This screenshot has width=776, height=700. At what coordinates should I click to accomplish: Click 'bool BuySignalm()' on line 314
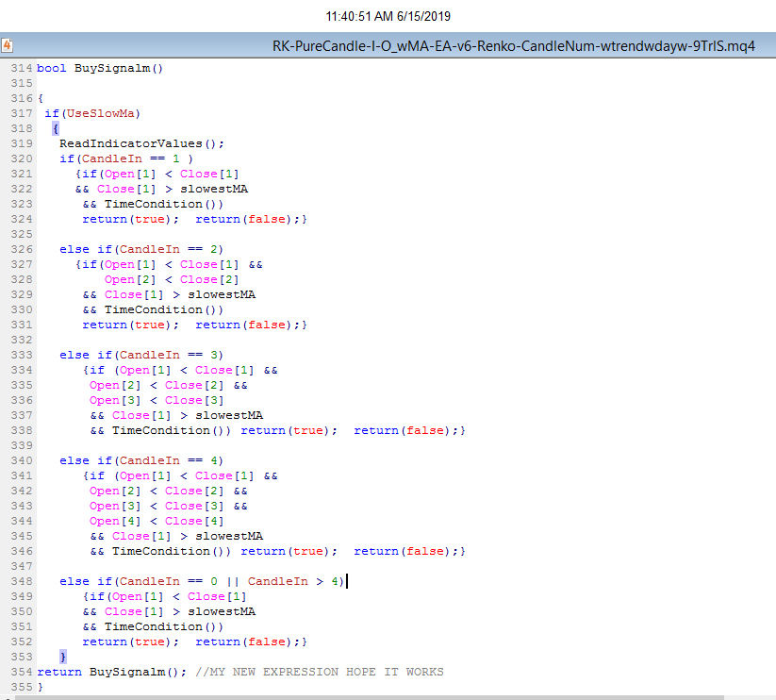pos(100,68)
